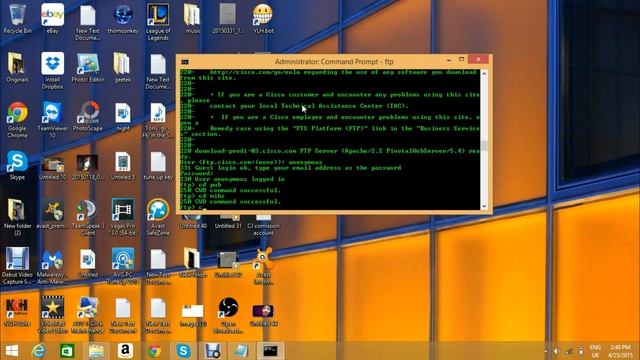Viewport: 640px width, 360px height.
Task: Open the clock showing 2:40 PM
Action: tap(620, 351)
